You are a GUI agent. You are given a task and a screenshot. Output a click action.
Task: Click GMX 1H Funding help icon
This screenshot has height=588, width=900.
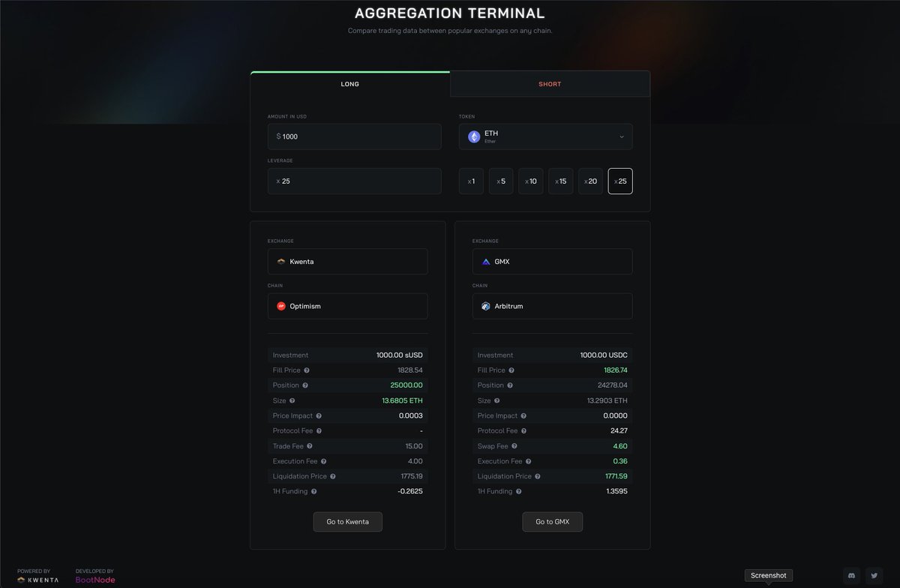click(519, 491)
